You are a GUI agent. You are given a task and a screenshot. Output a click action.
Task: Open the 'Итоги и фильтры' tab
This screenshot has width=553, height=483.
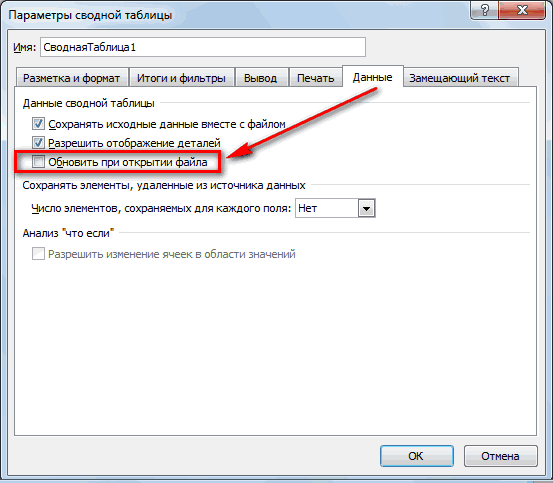181,78
